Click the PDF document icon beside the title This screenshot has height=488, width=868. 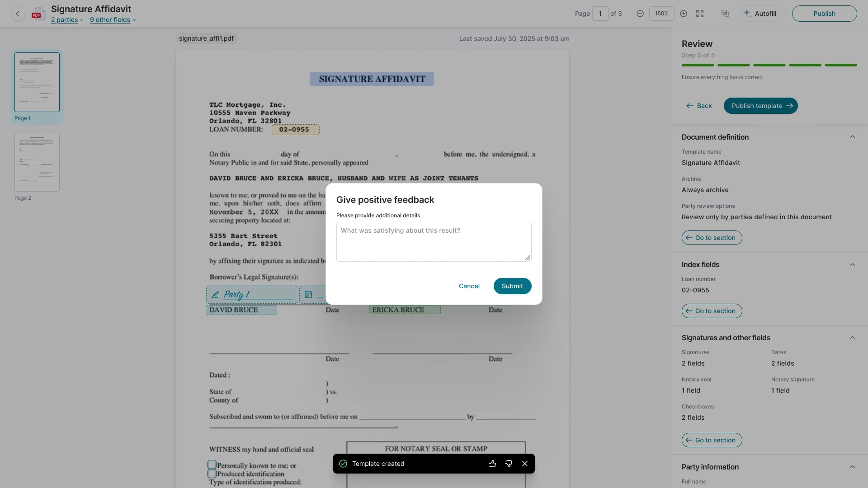pyautogui.click(x=38, y=14)
